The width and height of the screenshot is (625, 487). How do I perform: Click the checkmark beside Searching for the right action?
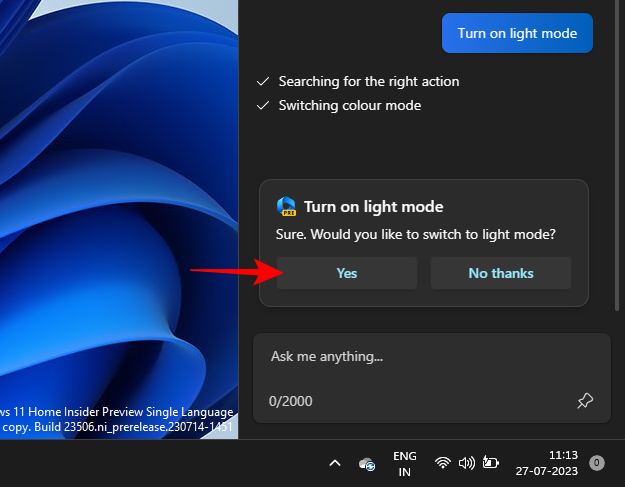pyautogui.click(x=263, y=82)
